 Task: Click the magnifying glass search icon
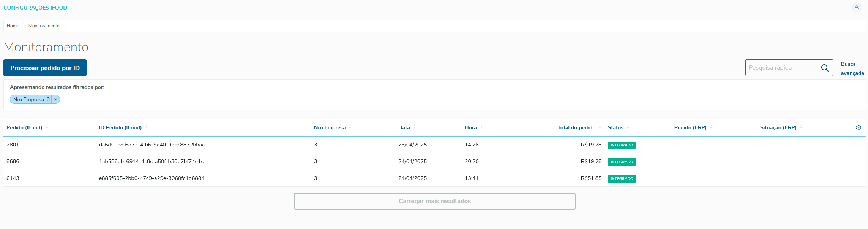(x=825, y=68)
